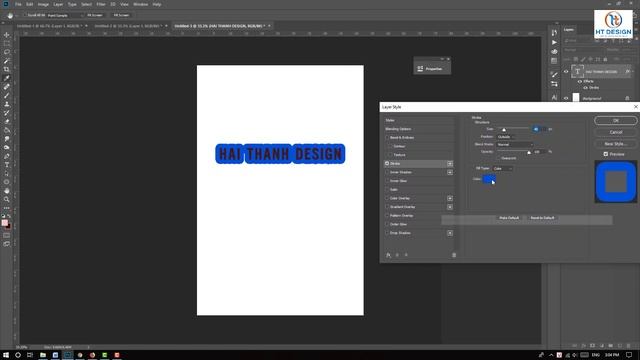640x360 pixels.
Task: Open the Actions panel play icon
Action: point(554,42)
